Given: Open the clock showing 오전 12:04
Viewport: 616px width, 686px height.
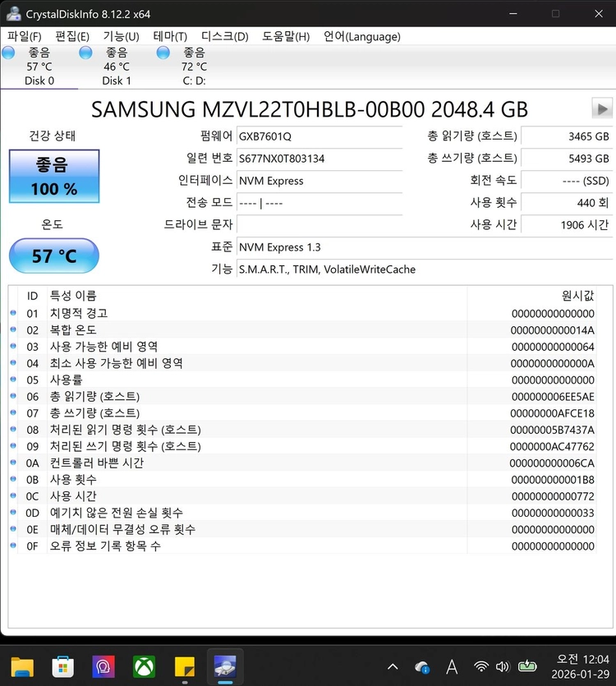Looking at the screenshot, I should (581, 666).
